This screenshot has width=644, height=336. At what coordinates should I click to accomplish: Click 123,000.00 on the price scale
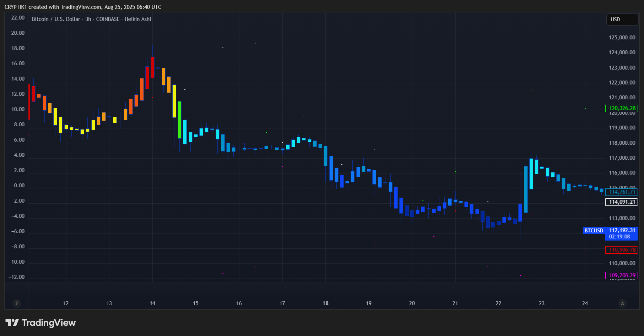(622, 68)
